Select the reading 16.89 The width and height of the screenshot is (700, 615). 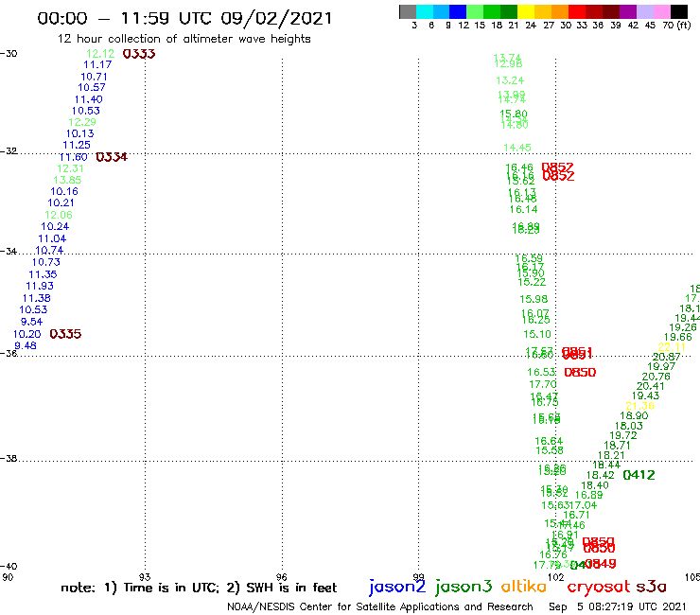click(588, 495)
